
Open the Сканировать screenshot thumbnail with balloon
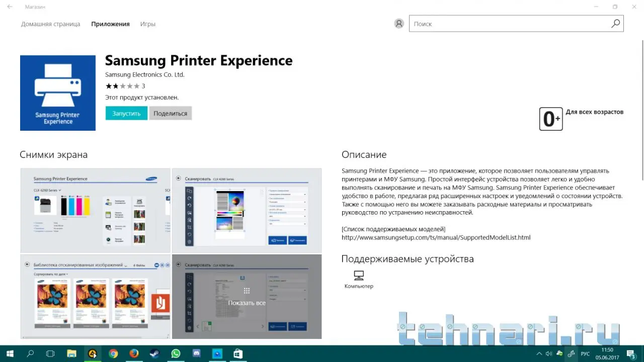click(x=247, y=210)
